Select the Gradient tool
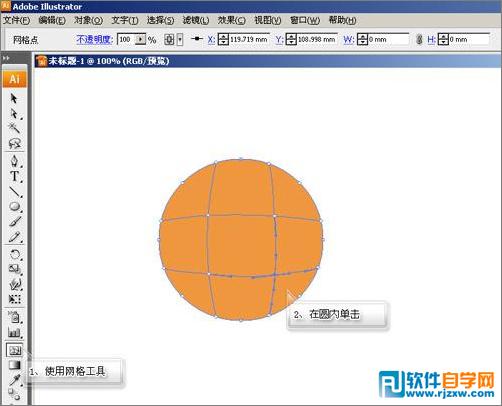The image size is (502, 406). [x=14, y=365]
